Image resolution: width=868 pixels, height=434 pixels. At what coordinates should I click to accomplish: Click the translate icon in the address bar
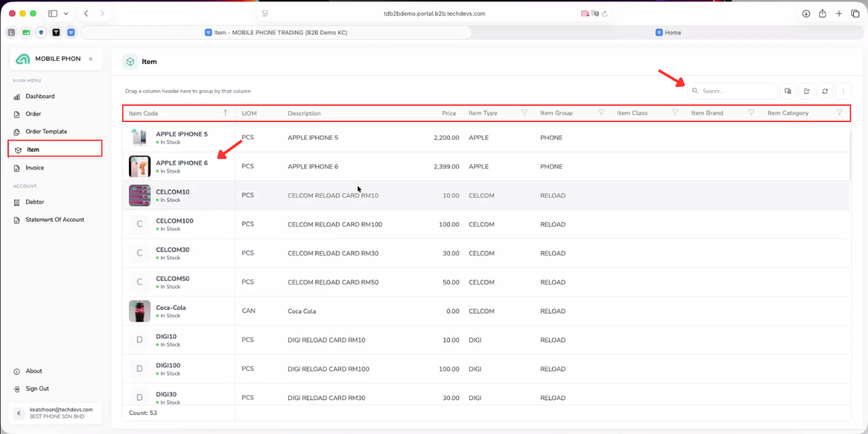(595, 14)
